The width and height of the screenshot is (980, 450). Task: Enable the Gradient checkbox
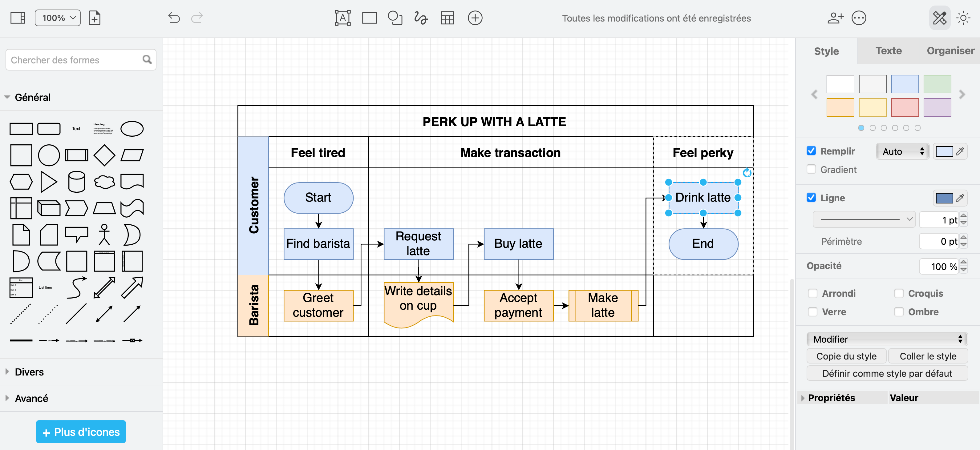point(812,170)
